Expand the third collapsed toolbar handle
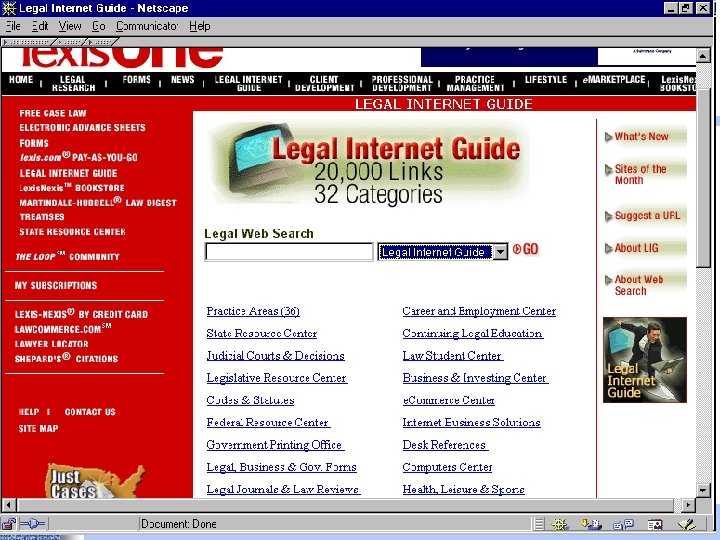 coord(101,42)
